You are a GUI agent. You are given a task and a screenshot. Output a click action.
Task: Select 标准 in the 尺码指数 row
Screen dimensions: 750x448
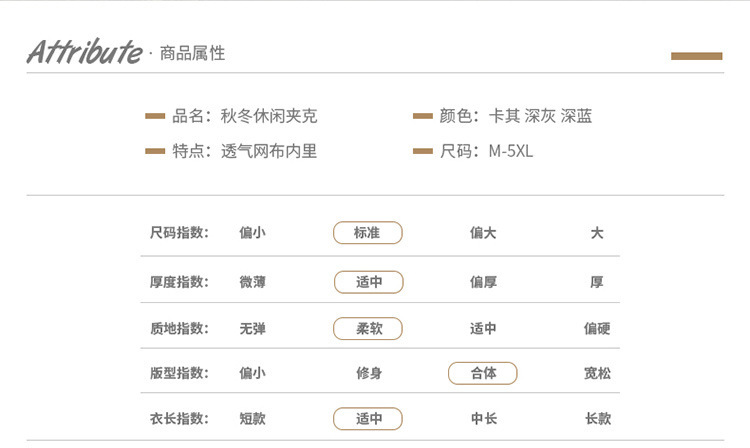[367, 233]
